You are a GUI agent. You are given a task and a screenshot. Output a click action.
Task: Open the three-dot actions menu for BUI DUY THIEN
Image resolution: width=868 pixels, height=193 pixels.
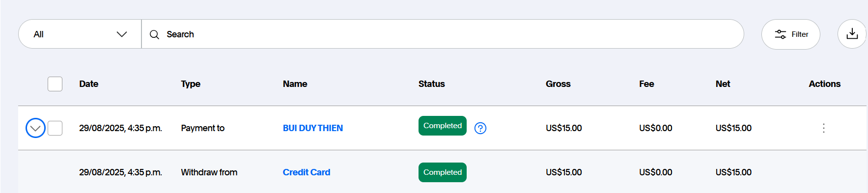pos(823,128)
